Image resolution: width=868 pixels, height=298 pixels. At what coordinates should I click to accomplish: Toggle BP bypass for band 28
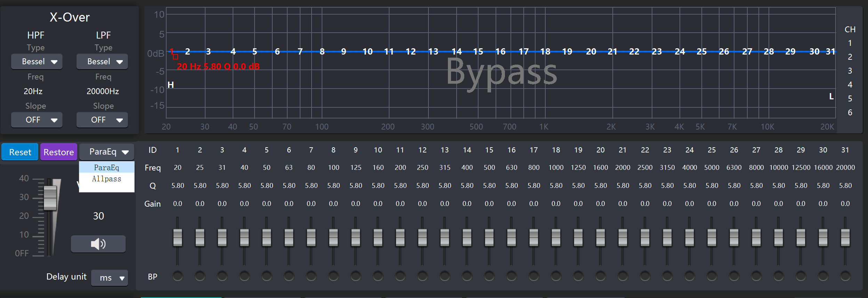click(778, 276)
